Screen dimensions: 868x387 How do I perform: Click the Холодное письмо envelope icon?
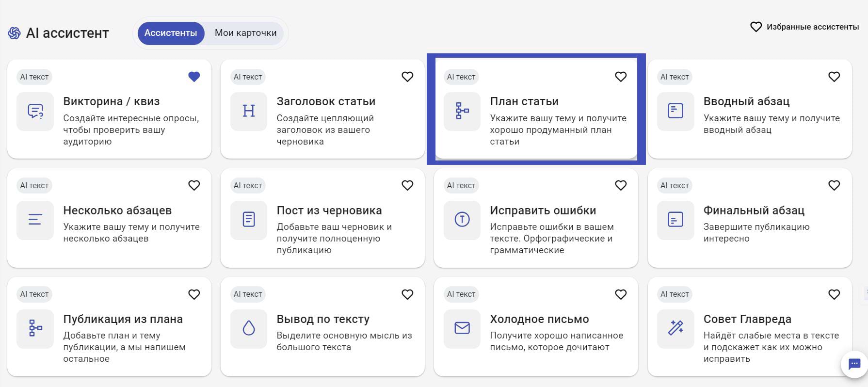[462, 328]
